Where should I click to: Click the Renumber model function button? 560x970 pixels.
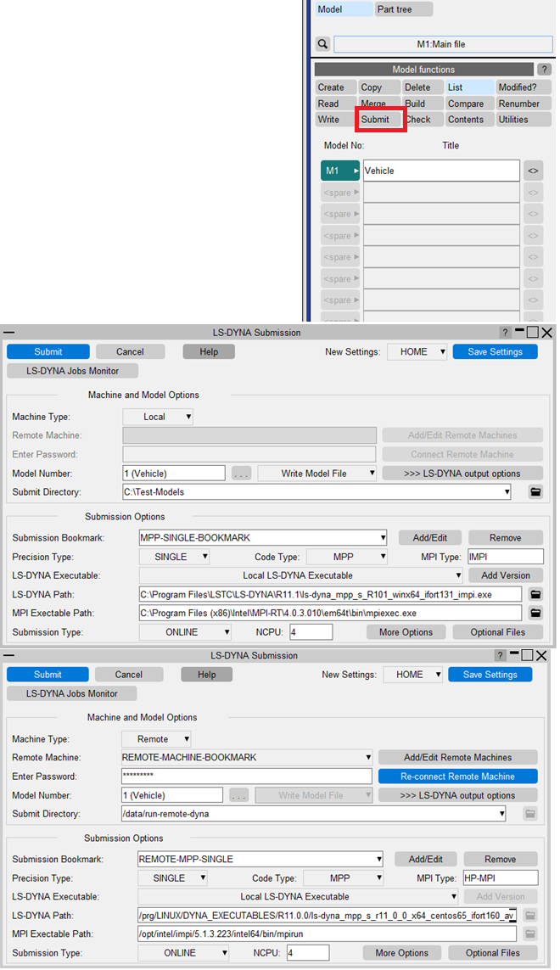click(x=518, y=104)
